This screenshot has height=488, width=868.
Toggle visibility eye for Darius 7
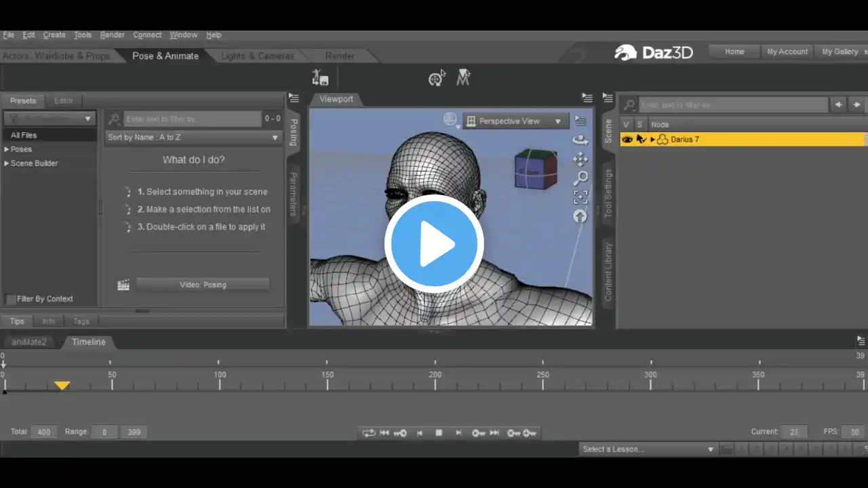[627, 140]
